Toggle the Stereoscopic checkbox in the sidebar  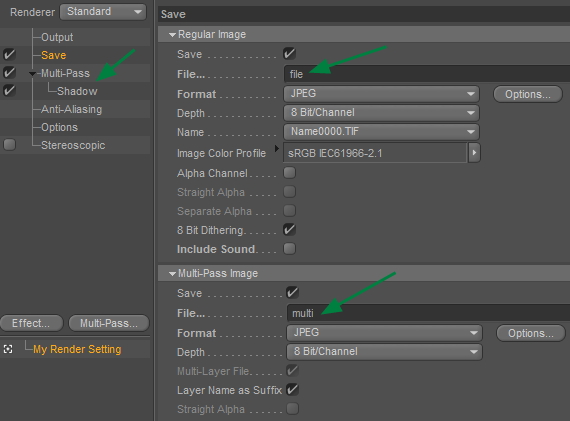pyautogui.click(x=9, y=145)
